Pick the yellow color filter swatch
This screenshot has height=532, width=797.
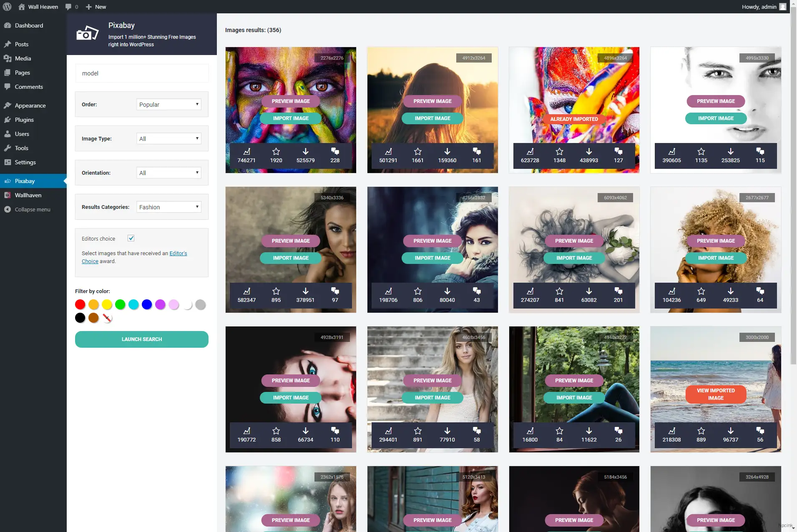click(x=107, y=304)
